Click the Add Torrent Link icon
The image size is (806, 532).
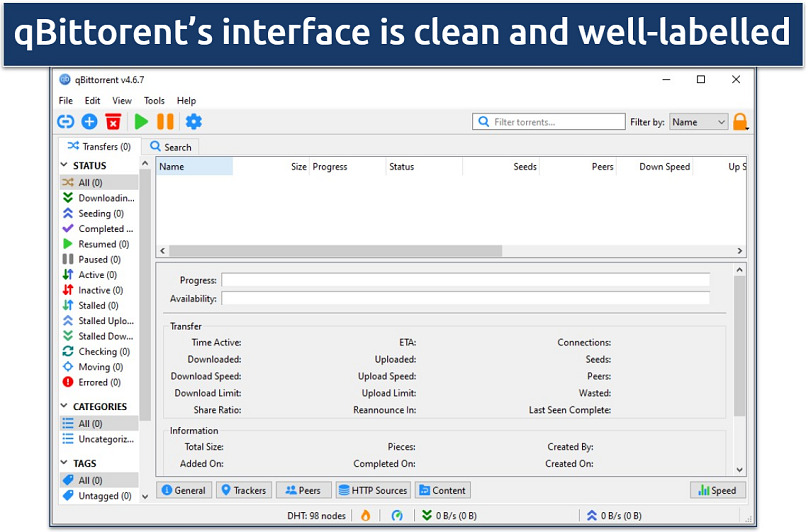click(65, 122)
